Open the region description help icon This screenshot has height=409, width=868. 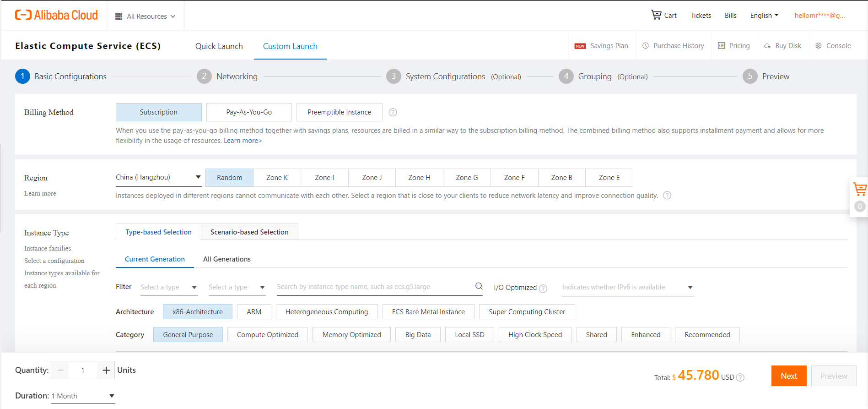pyautogui.click(x=667, y=196)
